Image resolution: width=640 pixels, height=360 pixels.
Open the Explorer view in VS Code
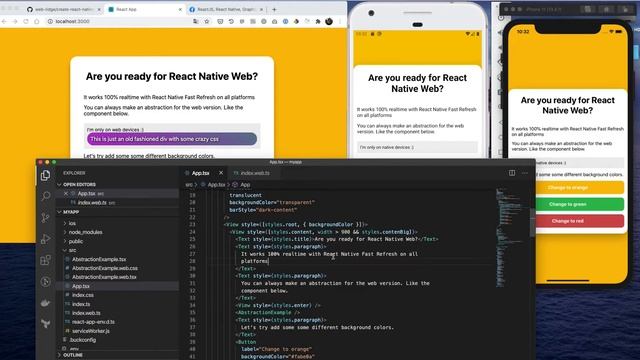click(45, 176)
